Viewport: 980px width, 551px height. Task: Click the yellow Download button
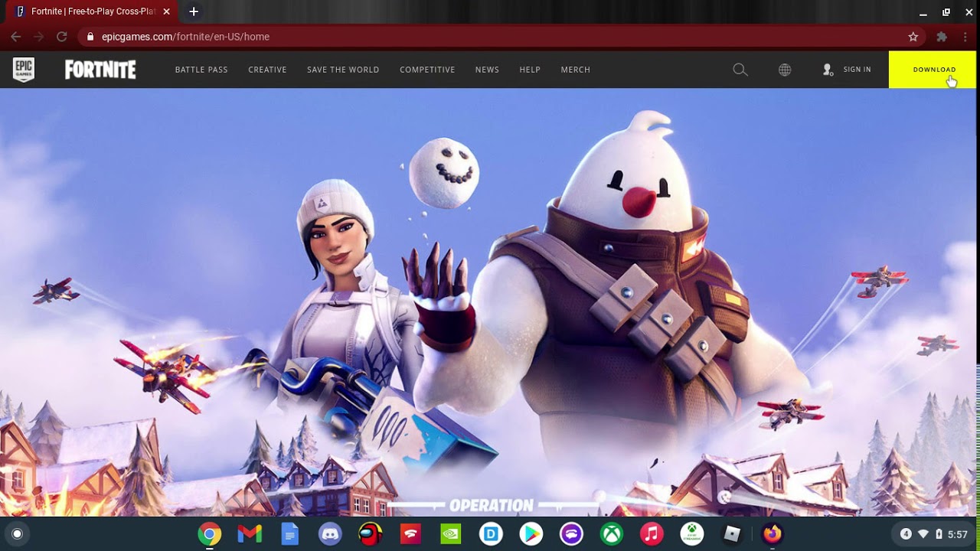pyautogui.click(x=933, y=70)
